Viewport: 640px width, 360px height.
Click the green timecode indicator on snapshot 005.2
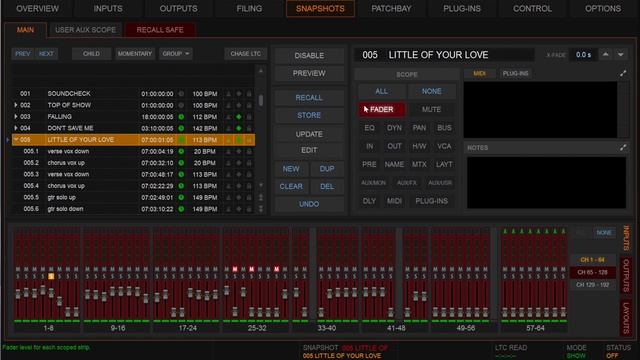click(x=181, y=163)
